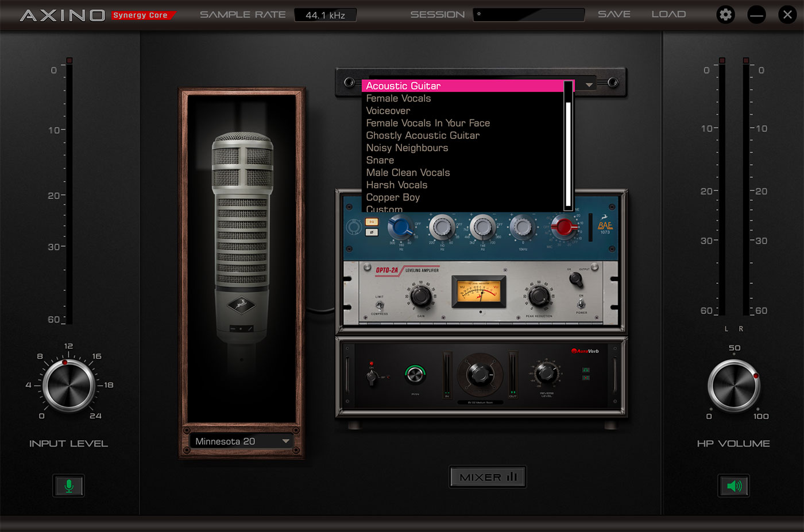
Task: Choose the Noisy Neighbours preset
Action: coord(407,147)
